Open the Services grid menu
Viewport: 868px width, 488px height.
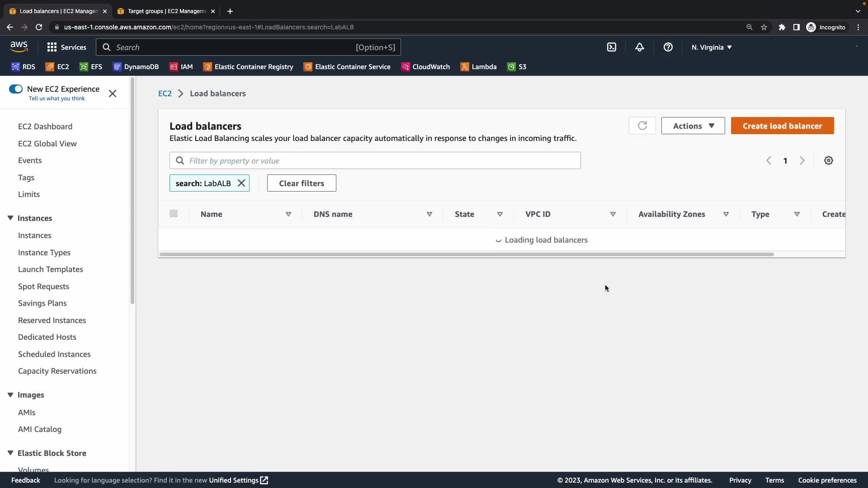click(x=66, y=47)
